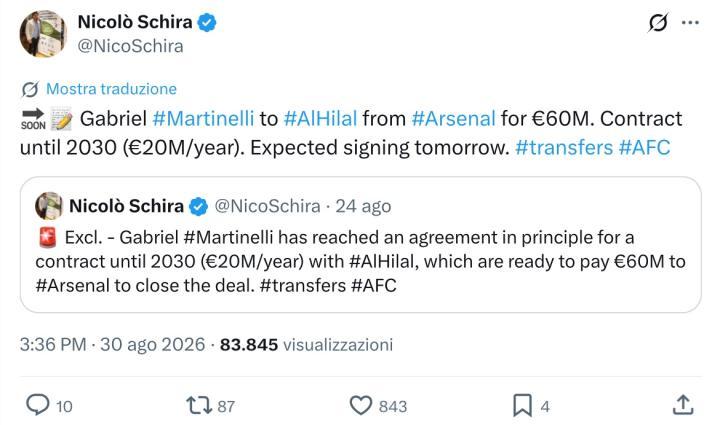Open Nicolò Schira profile avatar
Image resolution: width=720 pixels, height=425 pixels.
point(43,34)
